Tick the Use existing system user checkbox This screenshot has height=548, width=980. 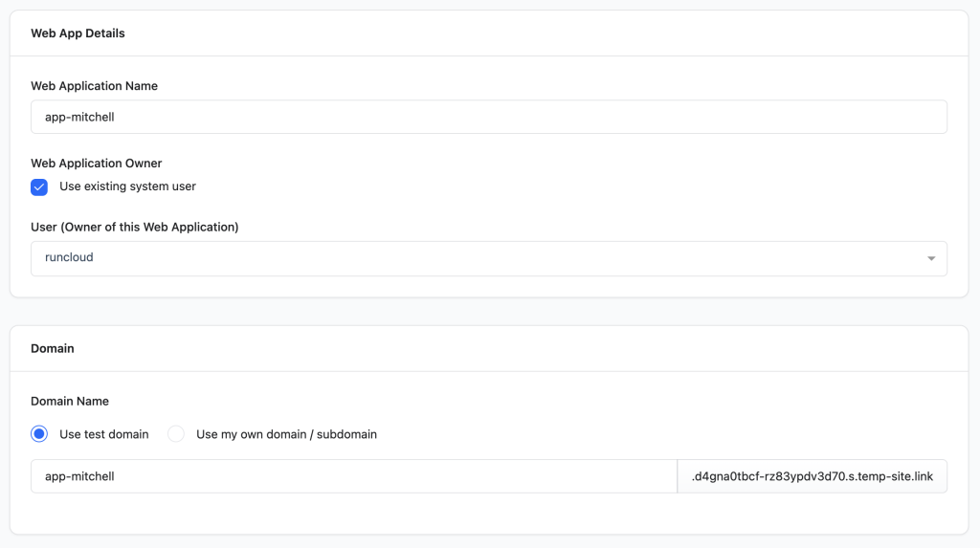[x=39, y=186]
